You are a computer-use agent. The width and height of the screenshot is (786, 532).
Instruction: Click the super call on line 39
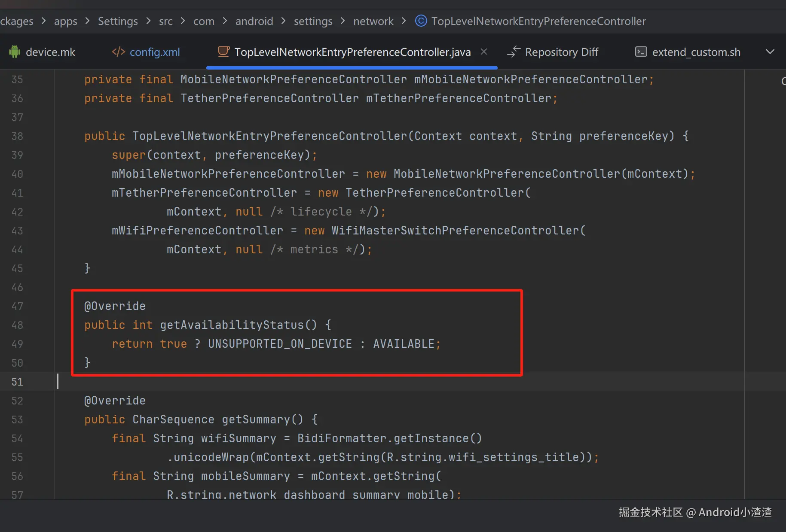pos(129,155)
